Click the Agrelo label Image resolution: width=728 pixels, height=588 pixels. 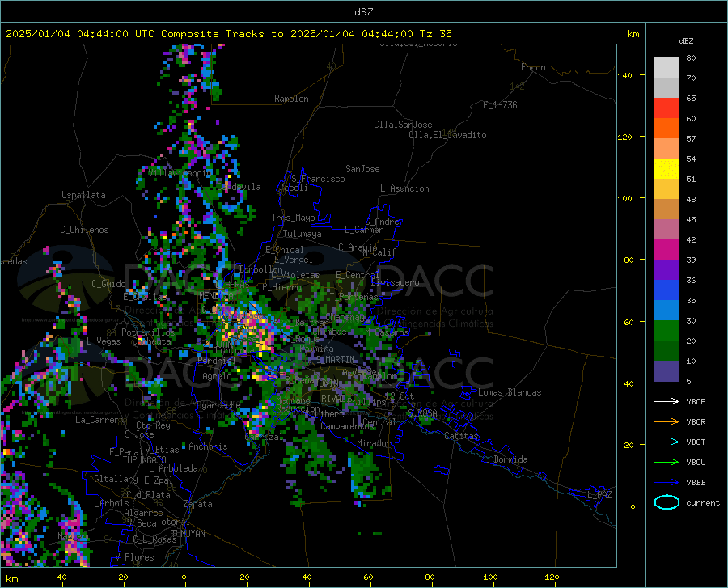[217, 376]
